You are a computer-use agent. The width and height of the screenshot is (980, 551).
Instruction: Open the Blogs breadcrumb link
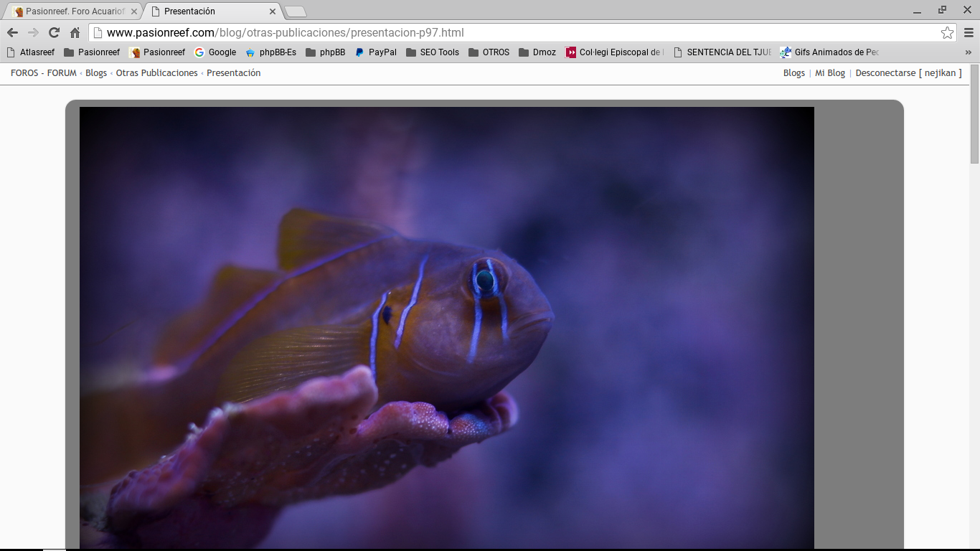(96, 73)
